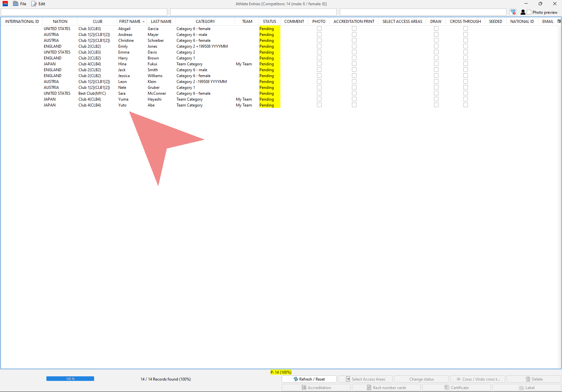The height and width of the screenshot is (392, 562).
Task: Click the clear filter funnel icon
Action: point(513,12)
